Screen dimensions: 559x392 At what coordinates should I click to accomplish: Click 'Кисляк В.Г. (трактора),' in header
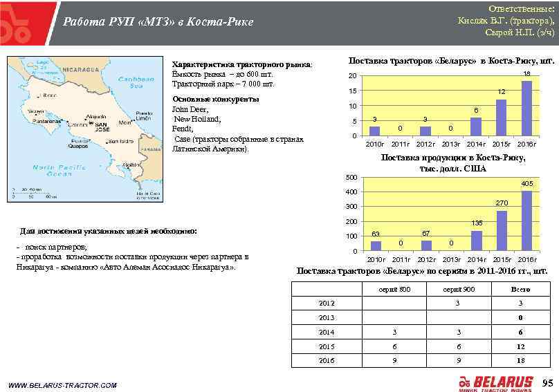tap(506, 21)
